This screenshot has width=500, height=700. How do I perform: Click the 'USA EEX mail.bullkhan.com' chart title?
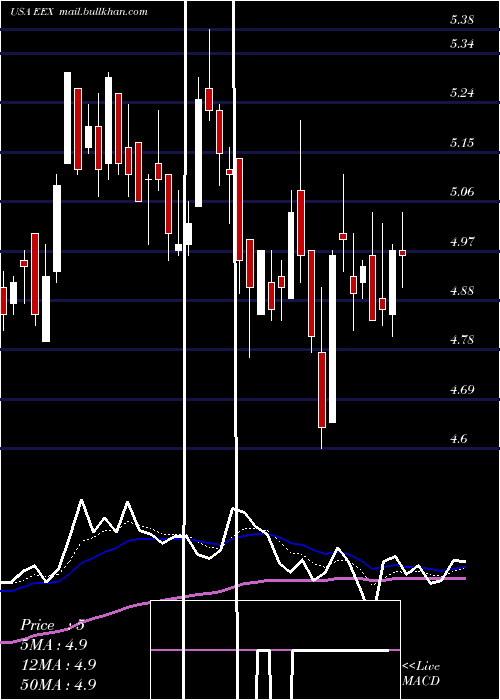(79, 12)
